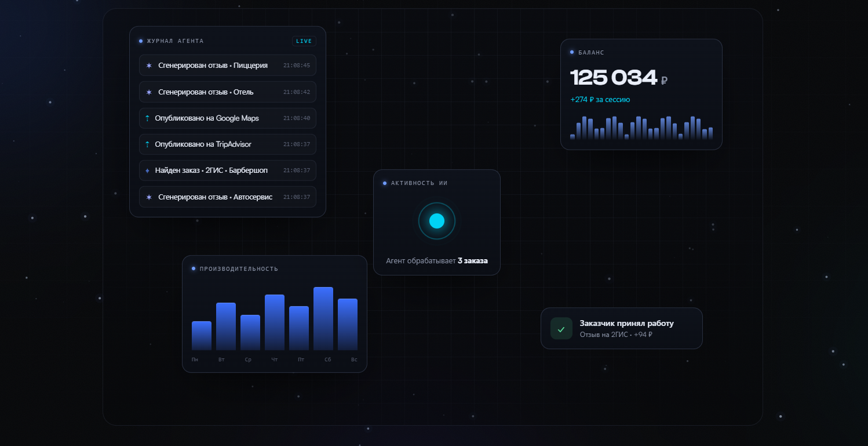This screenshot has height=446, width=868.
Task: Click the upload arrow icon for Google Maps
Action: (x=147, y=118)
